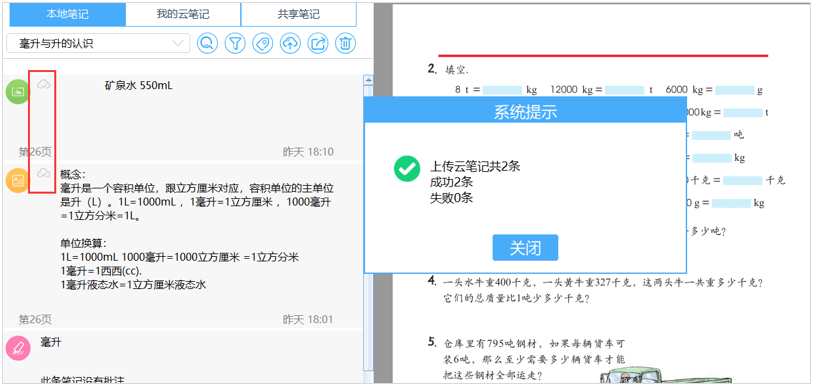Click question 4 text in the textbook
The image size is (816, 388).
(603, 291)
